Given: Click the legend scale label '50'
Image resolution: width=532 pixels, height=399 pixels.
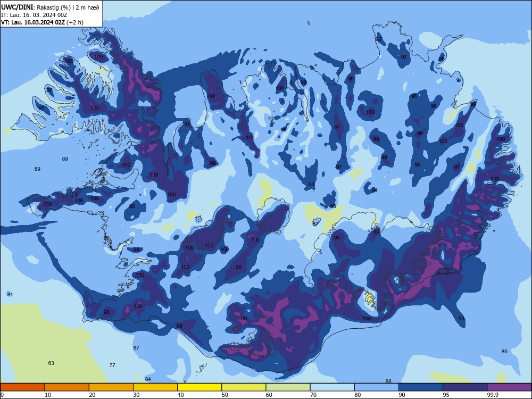Looking at the screenshot, I should tap(225, 395).
